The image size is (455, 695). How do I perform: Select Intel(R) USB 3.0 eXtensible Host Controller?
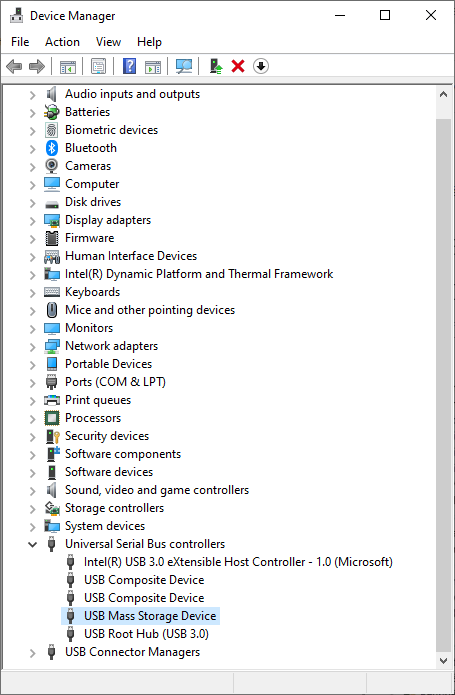coord(238,562)
